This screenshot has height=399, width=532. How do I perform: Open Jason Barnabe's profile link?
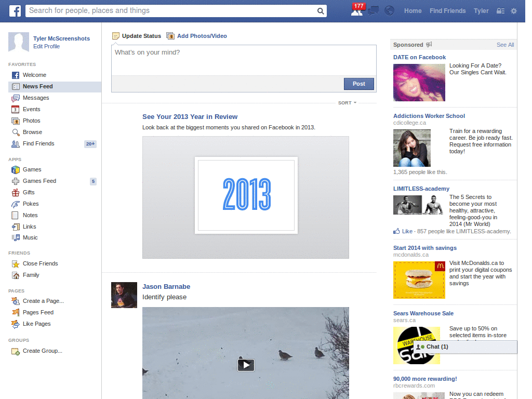click(x=166, y=287)
